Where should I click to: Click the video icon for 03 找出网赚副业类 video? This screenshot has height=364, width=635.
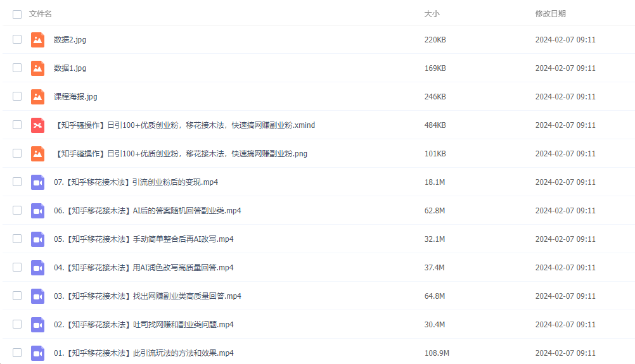tap(37, 296)
